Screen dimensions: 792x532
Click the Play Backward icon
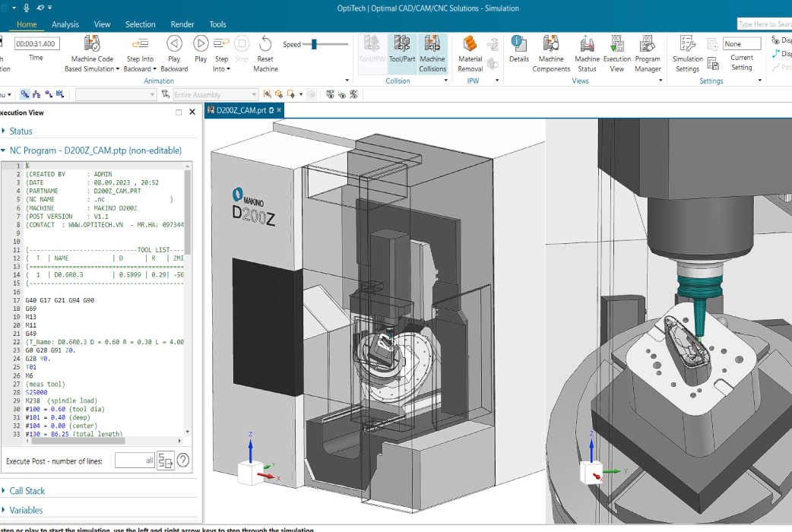tap(174, 44)
